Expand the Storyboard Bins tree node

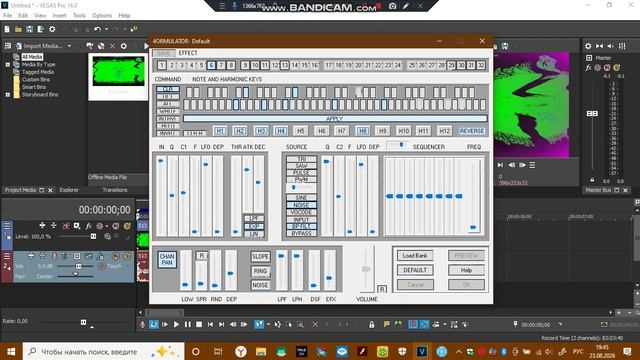[8, 94]
